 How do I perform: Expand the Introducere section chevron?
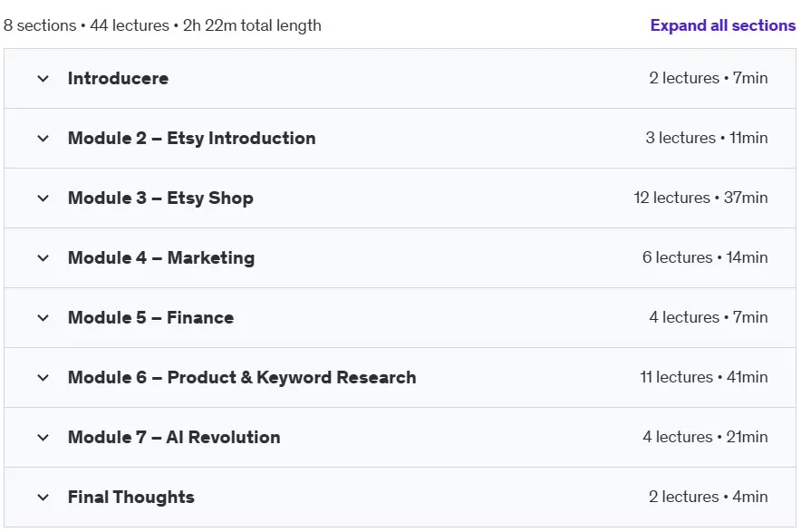pyautogui.click(x=43, y=79)
